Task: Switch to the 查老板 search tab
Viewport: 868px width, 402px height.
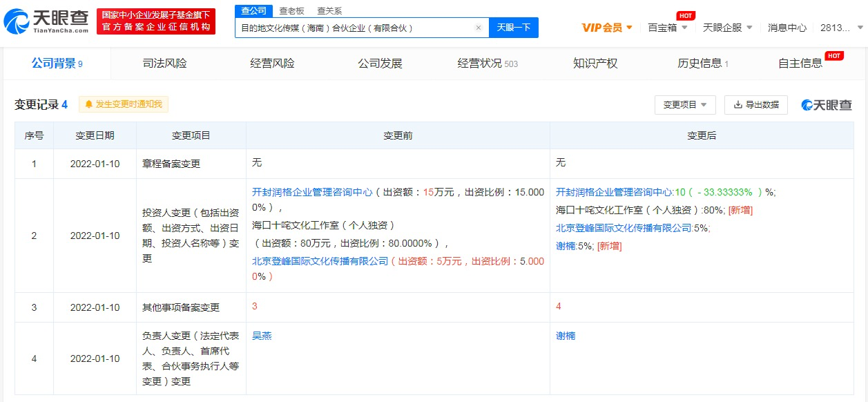Action: tap(291, 10)
